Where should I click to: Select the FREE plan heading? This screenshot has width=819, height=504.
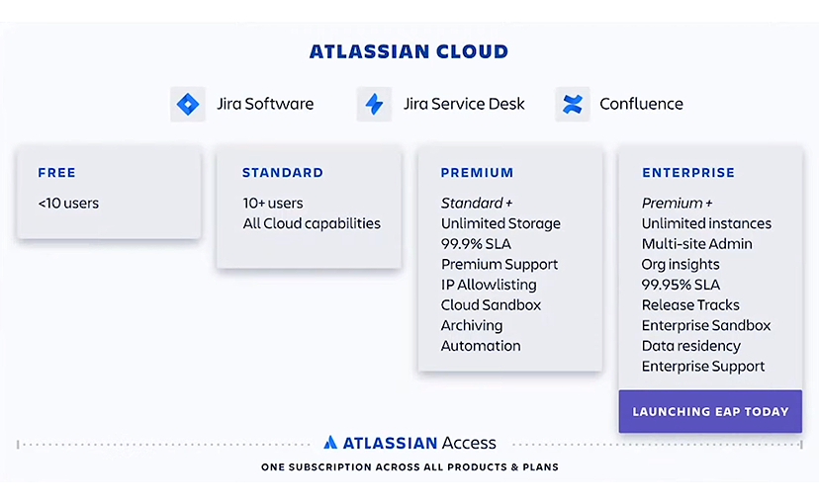[57, 173]
